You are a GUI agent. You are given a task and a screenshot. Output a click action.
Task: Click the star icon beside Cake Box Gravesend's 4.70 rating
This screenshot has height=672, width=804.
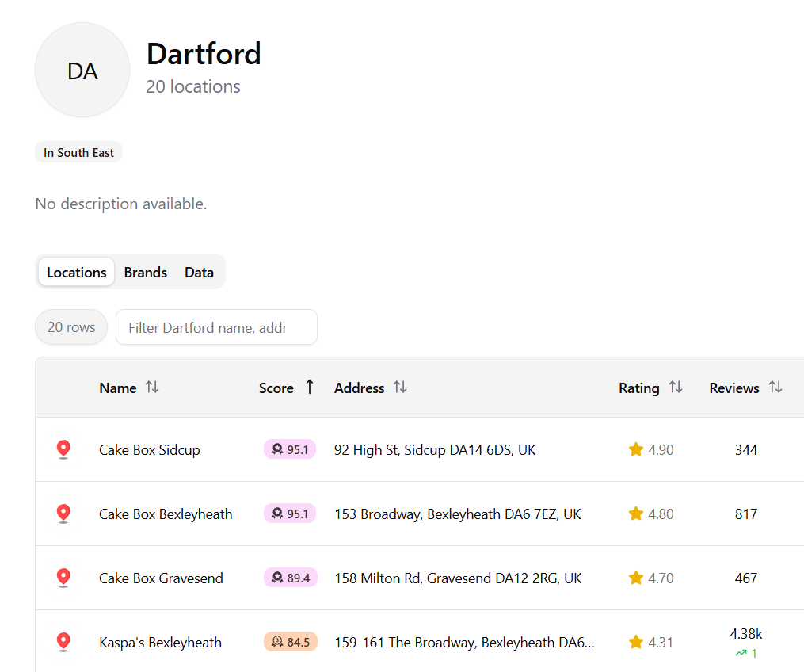634,578
